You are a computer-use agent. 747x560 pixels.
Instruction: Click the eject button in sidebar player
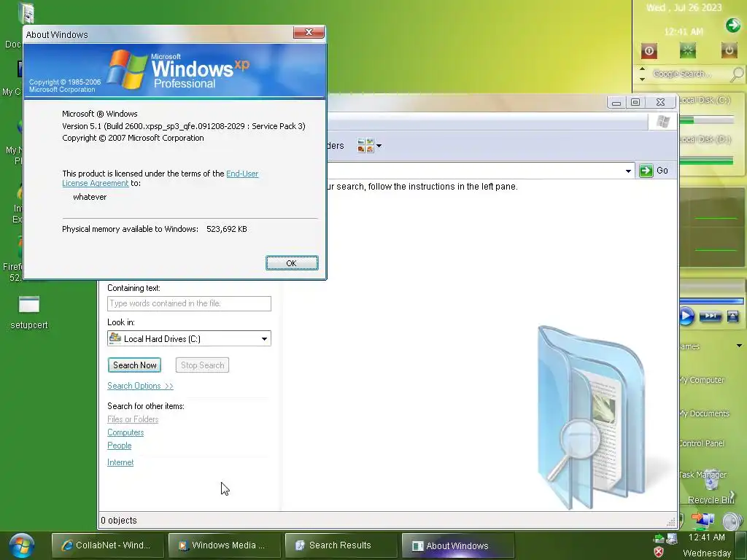(732, 316)
